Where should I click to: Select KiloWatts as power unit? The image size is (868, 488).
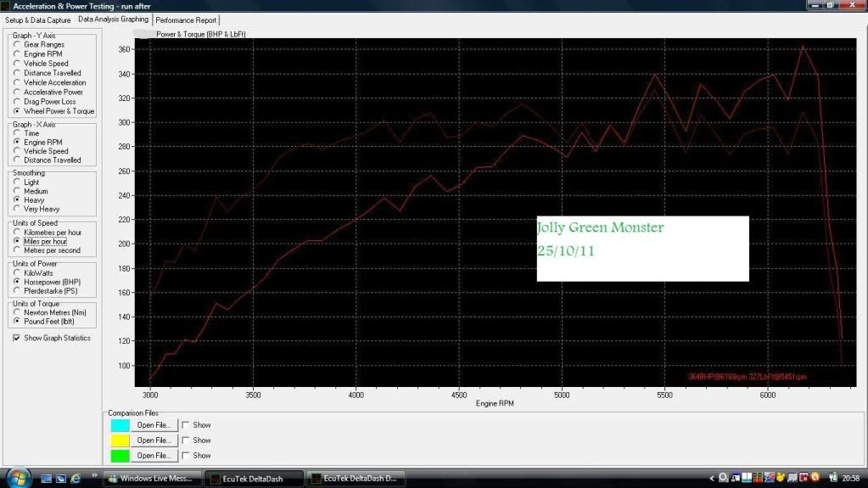[x=17, y=272]
